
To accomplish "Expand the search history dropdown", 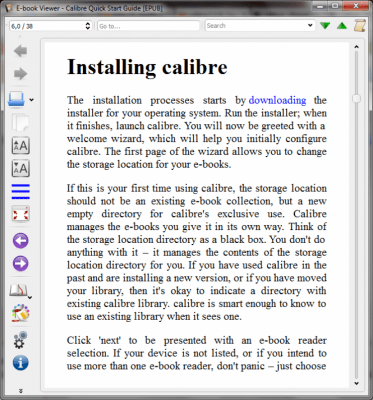I will coord(310,25).
